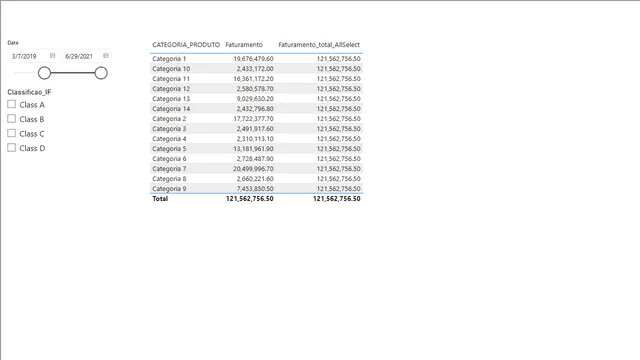
Task: Click the Total row label
Action: click(x=160, y=199)
